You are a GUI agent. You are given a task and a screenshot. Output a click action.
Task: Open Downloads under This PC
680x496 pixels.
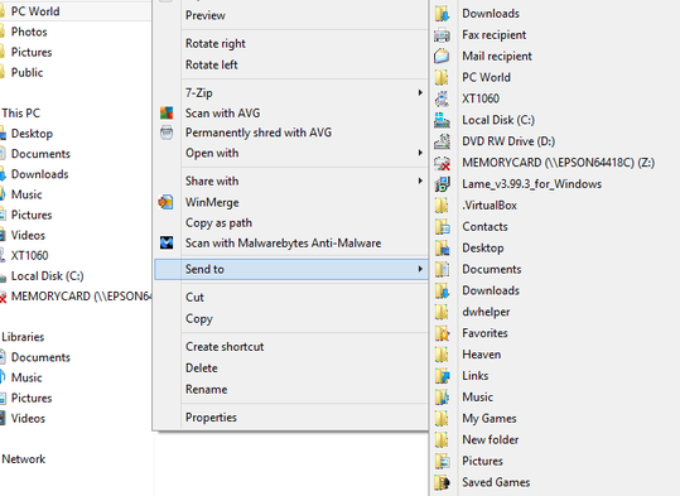click(x=39, y=174)
